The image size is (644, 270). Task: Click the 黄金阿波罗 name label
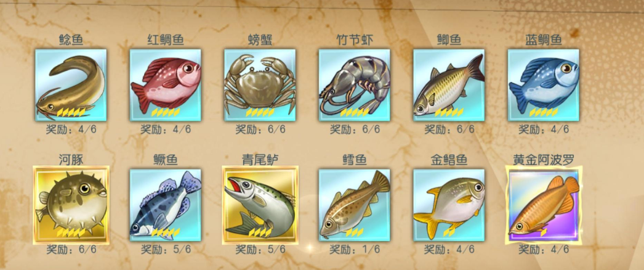coord(544,160)
